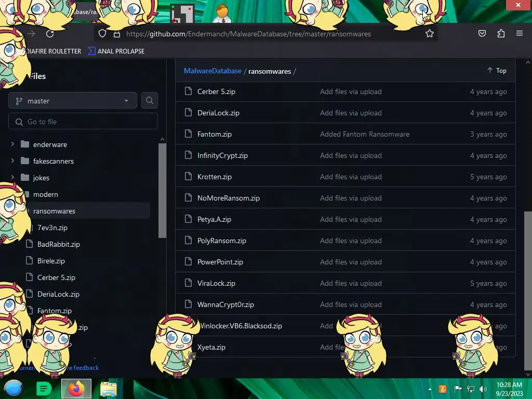Open Xyeta.zip in file list
532x399 pixels.
pyautogui.click(x=211, y=347)
